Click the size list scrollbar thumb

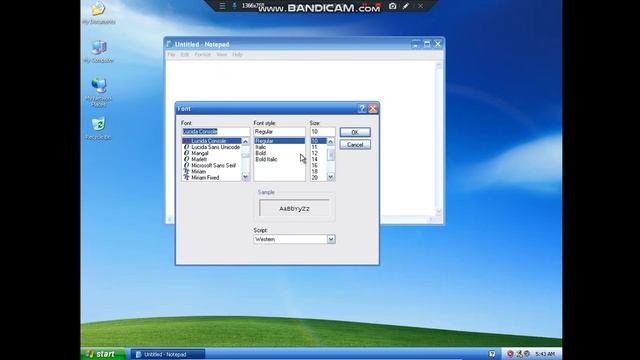331,154
